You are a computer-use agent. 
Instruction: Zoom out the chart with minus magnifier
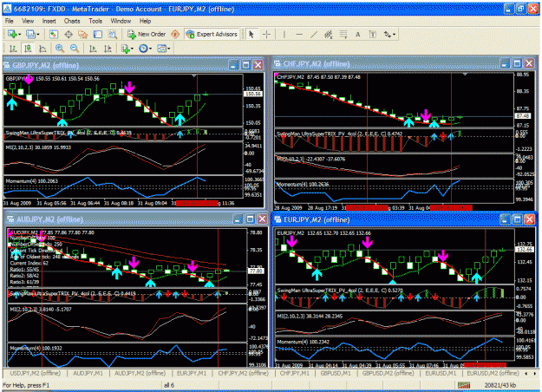75,49
